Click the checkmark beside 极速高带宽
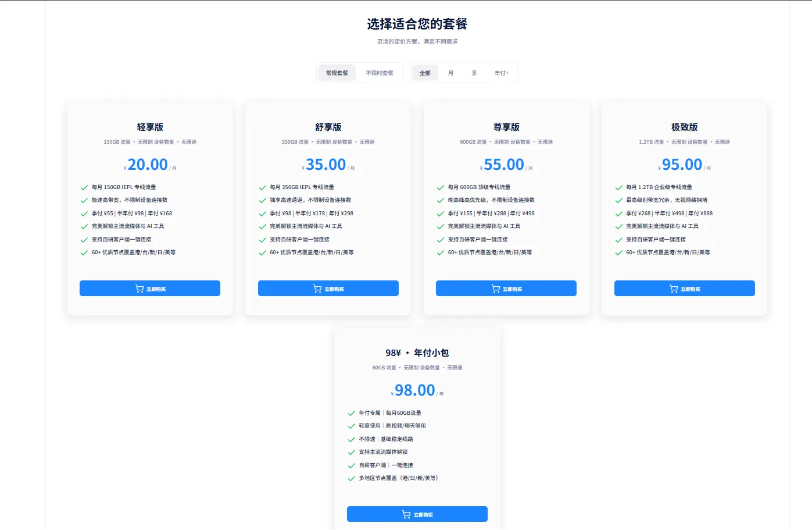Viewport: 812px width, 530px height. point(84,200)
